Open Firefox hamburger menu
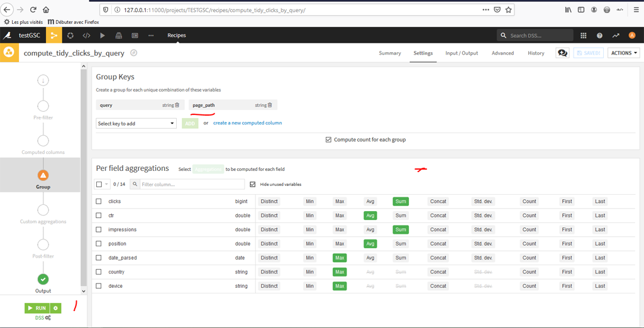644x328 pixels. click(x=636, y=9)
